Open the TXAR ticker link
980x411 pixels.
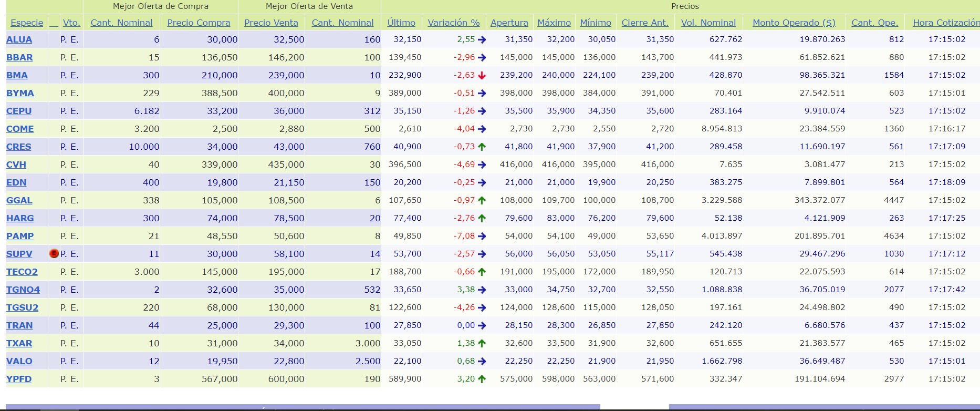click(19, 343)
